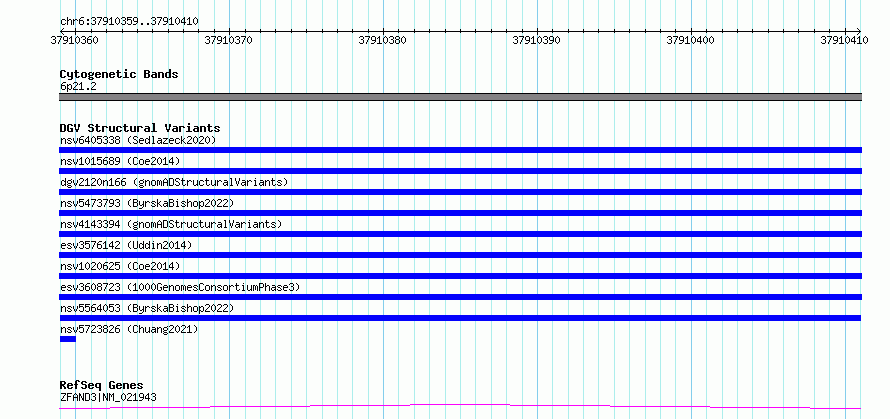Click the blue bar under nsv1015689
Image resolution: width=890 pixels, height=419 pixels.
pyautogui.click(x=460, y=171)
